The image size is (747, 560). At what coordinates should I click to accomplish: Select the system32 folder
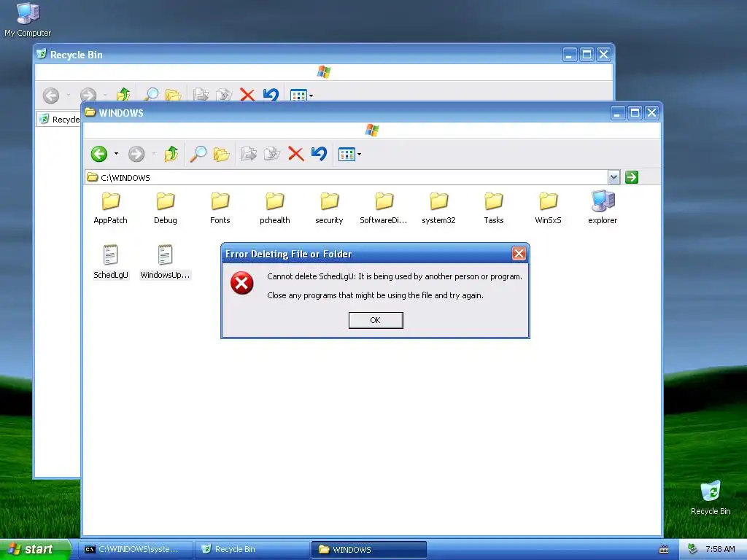click(438, 208)
